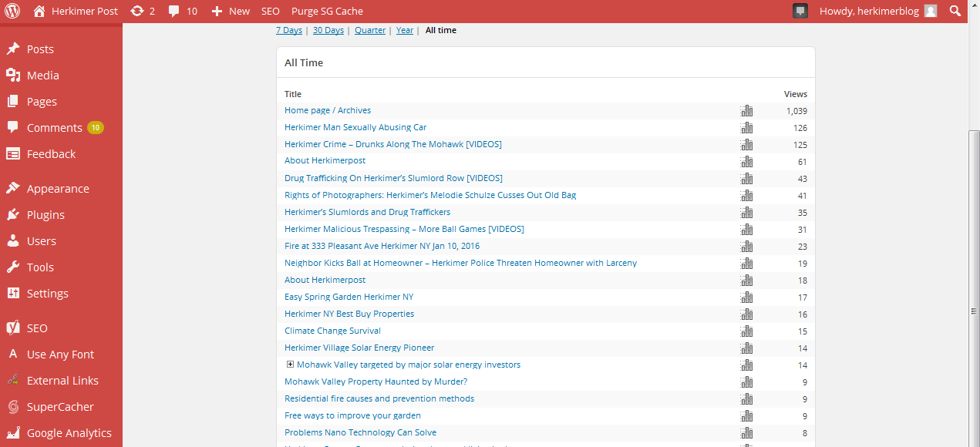Viewport: 980px width, 447px height.
Task: Open Herkimer's Slumlords and Drug Traffickers post
Action: point(367,212)
